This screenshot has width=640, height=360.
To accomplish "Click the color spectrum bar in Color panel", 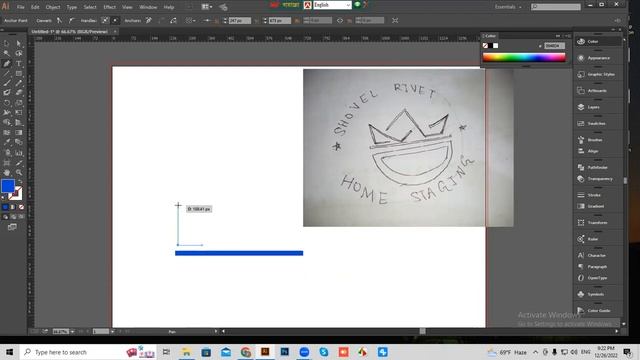I will point(524,57).
